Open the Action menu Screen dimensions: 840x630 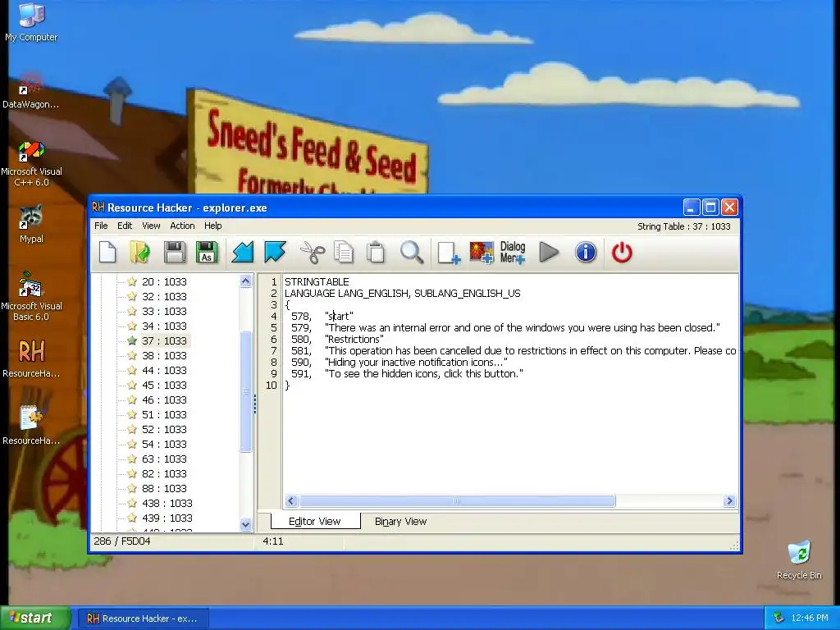coord(182,226)
